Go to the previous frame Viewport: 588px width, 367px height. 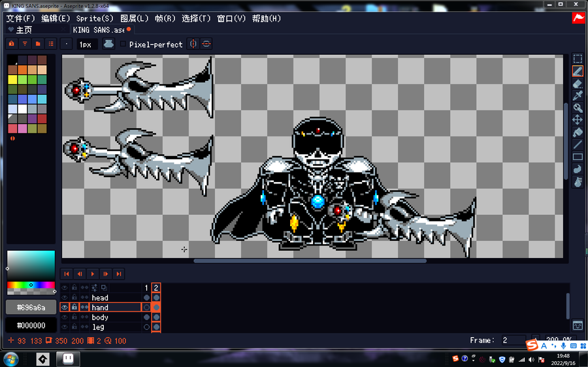(80, 274)
